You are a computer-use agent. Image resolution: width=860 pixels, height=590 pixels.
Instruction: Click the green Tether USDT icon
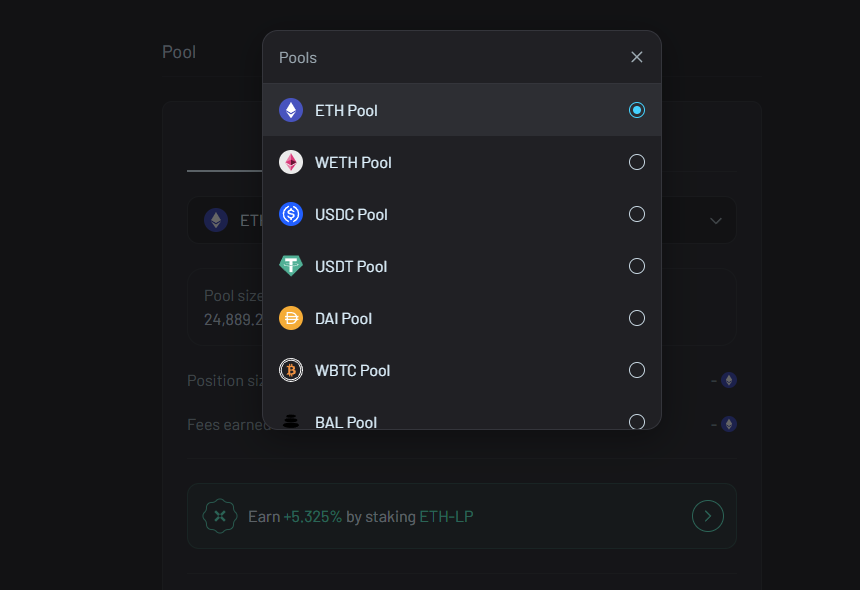[x=291, y=266]
